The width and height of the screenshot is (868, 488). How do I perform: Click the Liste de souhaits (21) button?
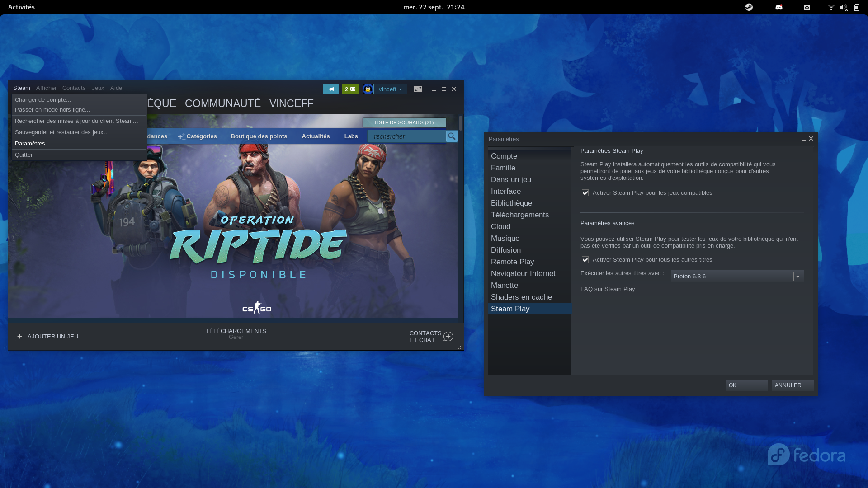tap(404, 122)
